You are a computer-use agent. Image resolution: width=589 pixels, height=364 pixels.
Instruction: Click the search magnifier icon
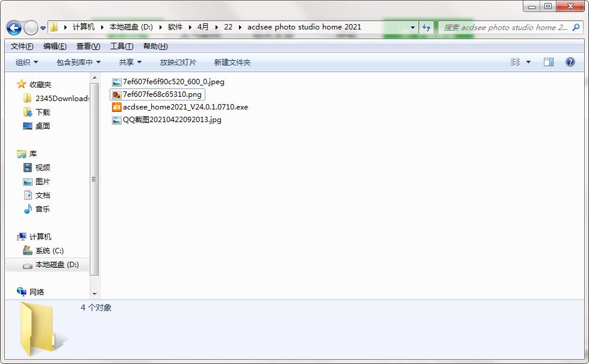576,27
